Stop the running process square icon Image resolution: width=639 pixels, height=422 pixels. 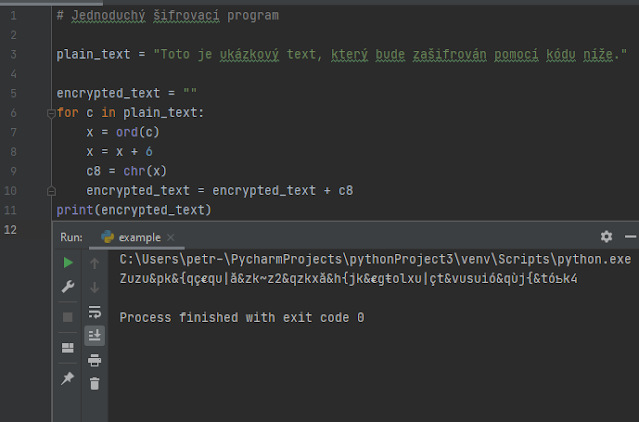68,317
